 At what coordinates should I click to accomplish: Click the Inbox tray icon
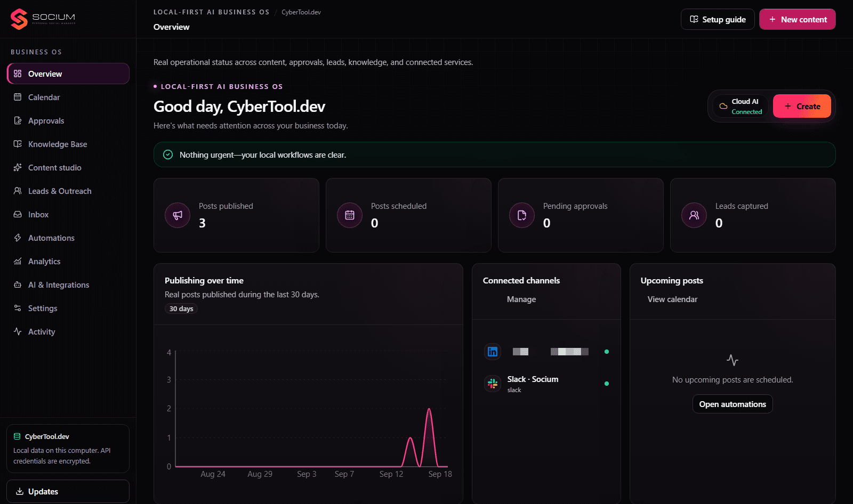pos(18,214)
